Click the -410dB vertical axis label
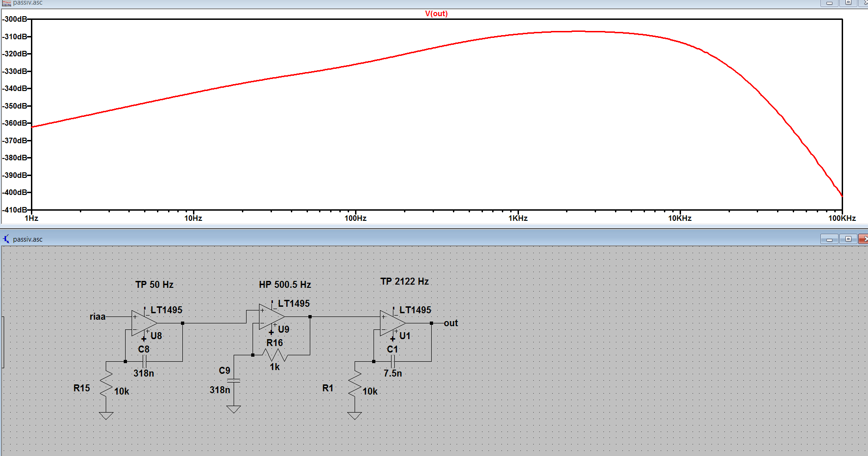 [x=15, y=210]
